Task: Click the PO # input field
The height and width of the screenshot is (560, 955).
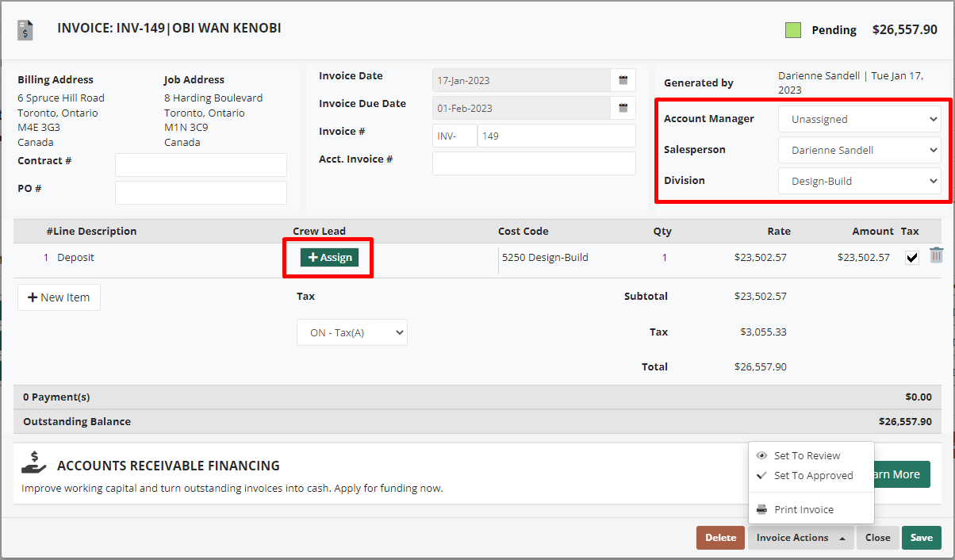Action: (201, 192)
